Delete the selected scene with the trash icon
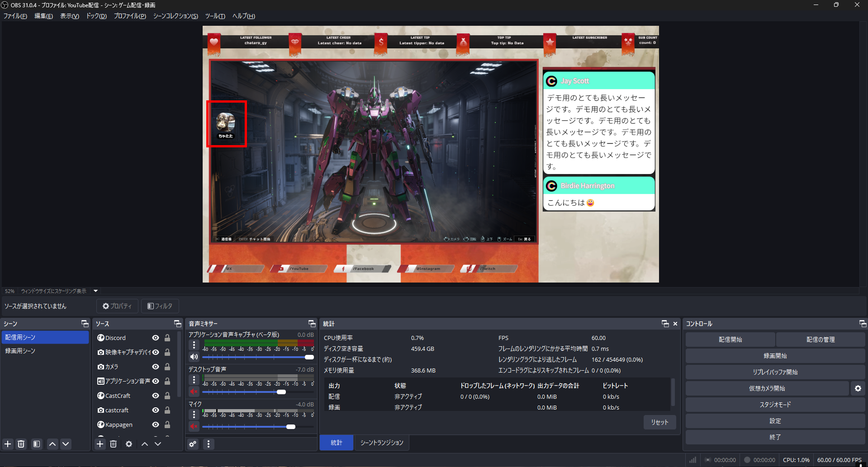The height and width of the screenshot is (467, 868). coord(21,444)
